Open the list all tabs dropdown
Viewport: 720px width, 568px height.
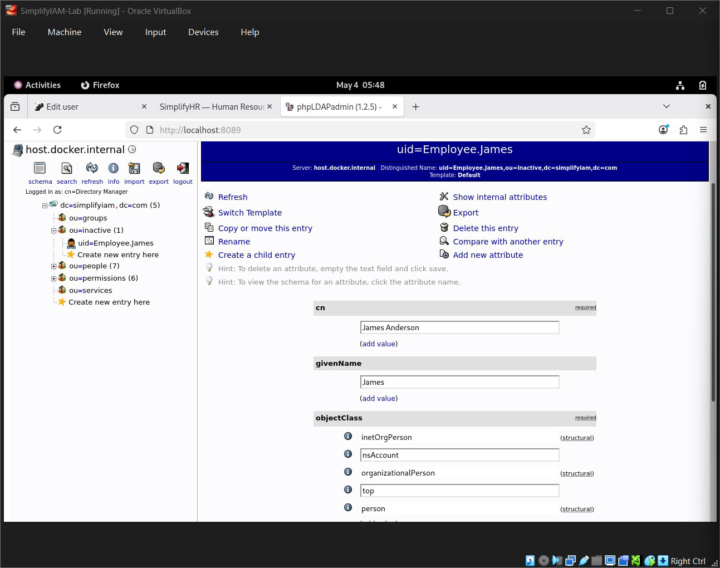pyautogui.click(x=666, y=107)
